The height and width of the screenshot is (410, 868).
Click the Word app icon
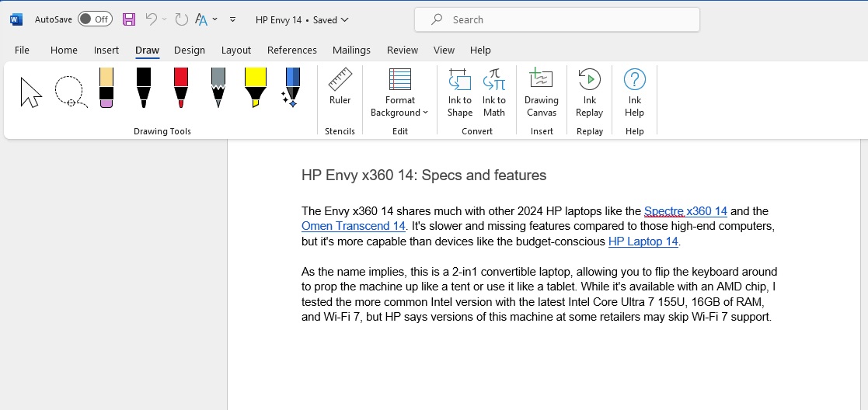click(16, 19)
